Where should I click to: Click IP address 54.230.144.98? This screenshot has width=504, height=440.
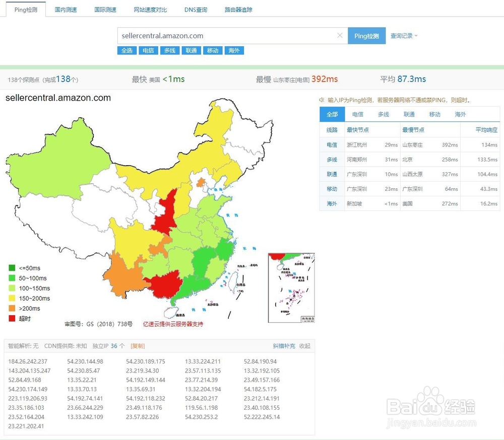coord(85,361)
